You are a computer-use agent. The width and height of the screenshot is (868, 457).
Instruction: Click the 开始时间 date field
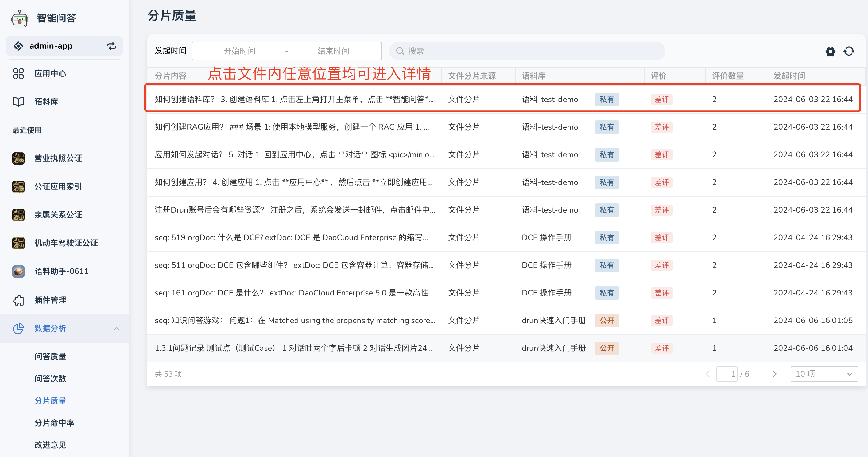point(239,51)
